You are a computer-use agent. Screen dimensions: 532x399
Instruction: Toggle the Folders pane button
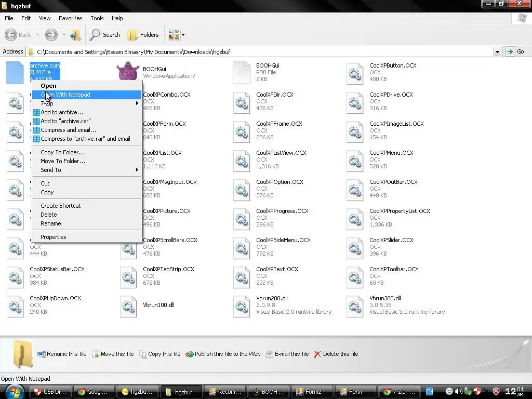click(143, 35)
